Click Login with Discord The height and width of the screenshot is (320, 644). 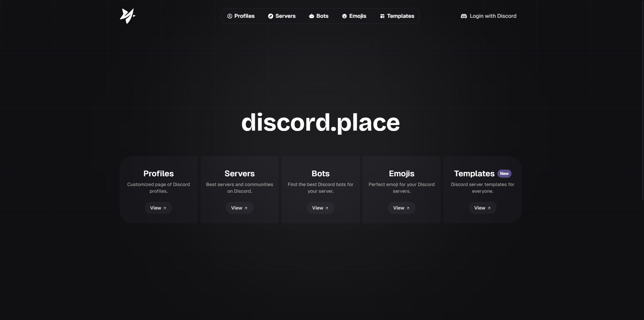(x=489, y=16)
